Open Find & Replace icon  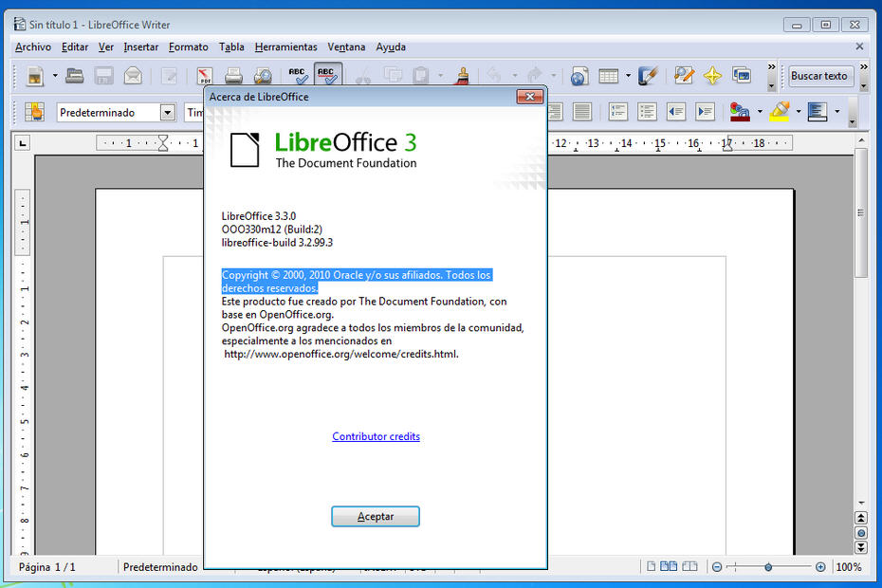point(684,76)
